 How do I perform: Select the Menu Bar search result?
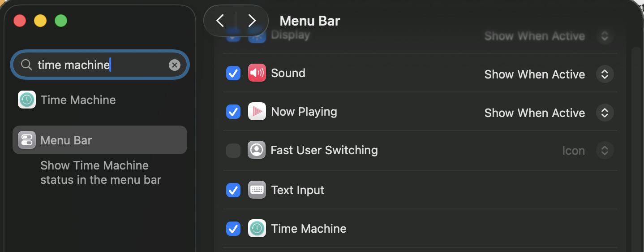point(100,140)
